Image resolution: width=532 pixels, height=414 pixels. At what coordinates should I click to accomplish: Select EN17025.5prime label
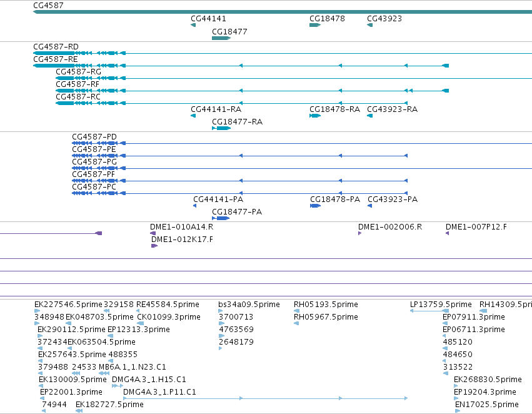coord(487,405)
